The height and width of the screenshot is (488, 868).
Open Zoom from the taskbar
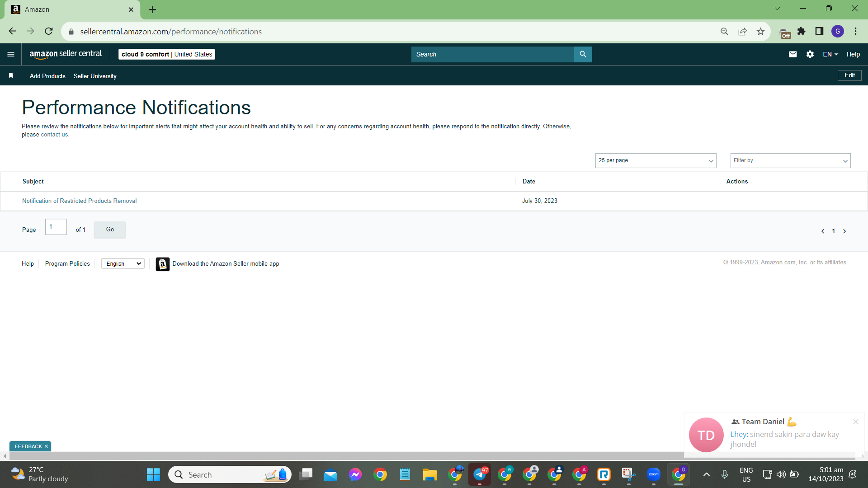(654, 474)
